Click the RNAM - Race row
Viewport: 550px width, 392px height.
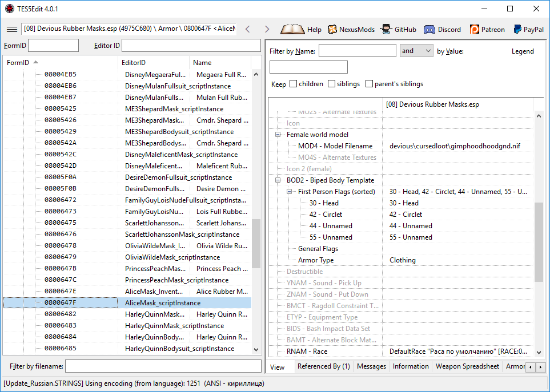[400, 351]
